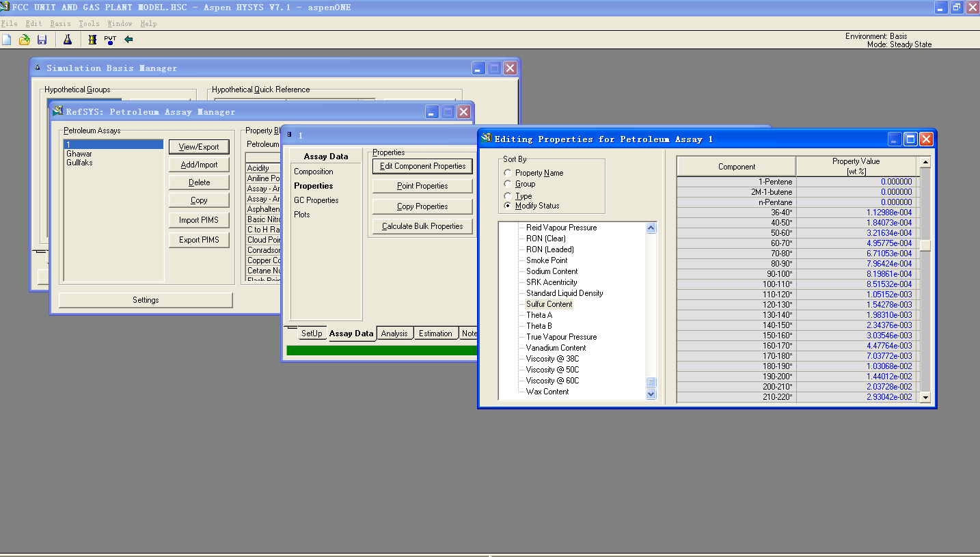
Task: Open the File menu
Action: click(10, 23)
